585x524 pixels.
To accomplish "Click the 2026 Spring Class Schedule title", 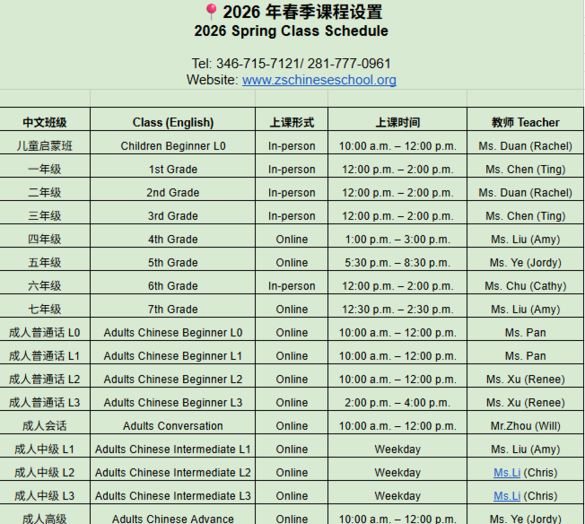I will coord(291,31).
